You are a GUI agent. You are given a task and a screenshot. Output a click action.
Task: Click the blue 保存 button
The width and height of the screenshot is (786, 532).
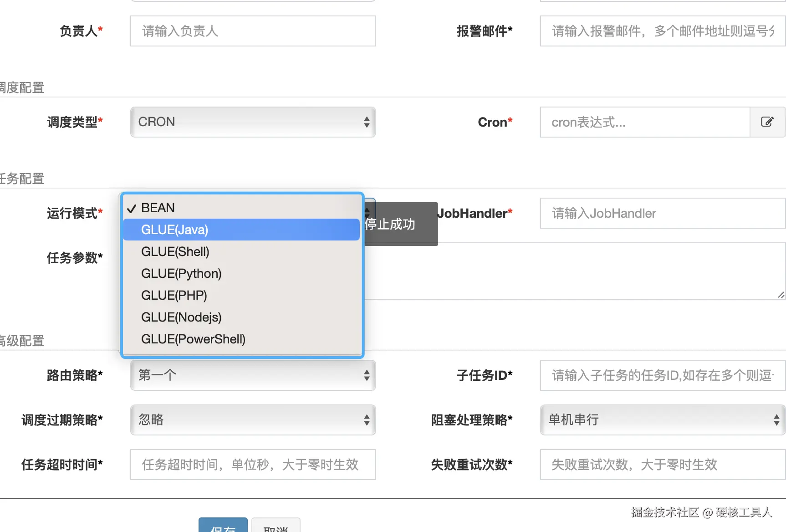[223, 526]
